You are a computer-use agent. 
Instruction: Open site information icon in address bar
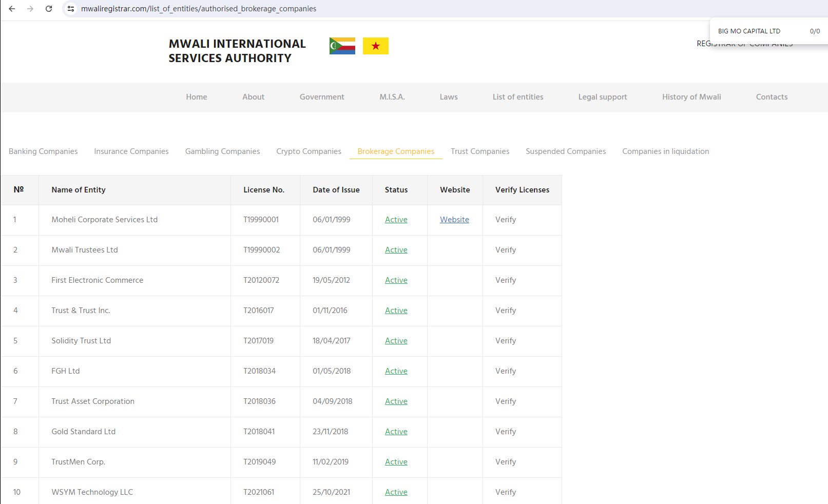point(71,9)
